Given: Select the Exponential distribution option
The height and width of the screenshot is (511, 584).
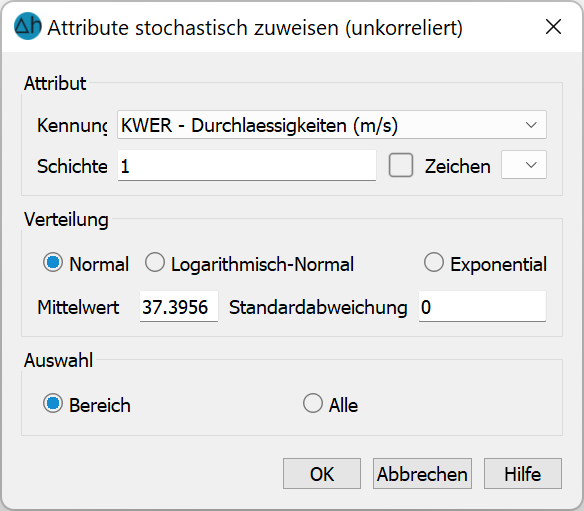Looking at the screenshot, I should tap(434, 263).
